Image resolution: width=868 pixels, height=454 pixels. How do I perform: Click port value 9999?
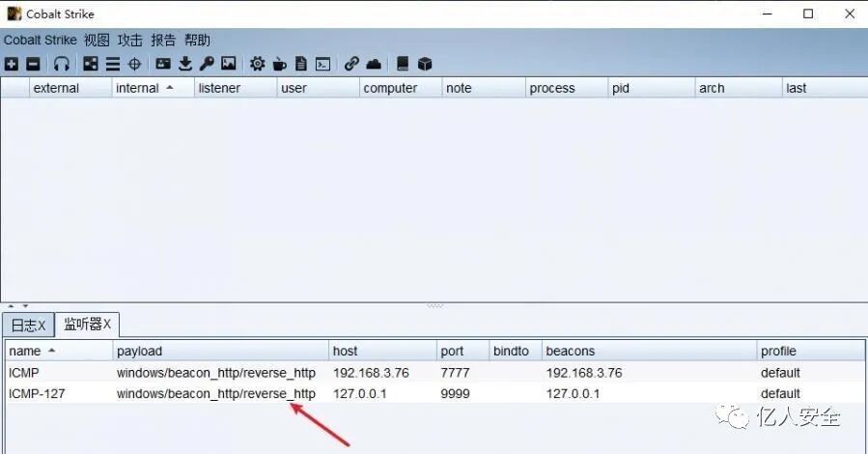(455, 394)
